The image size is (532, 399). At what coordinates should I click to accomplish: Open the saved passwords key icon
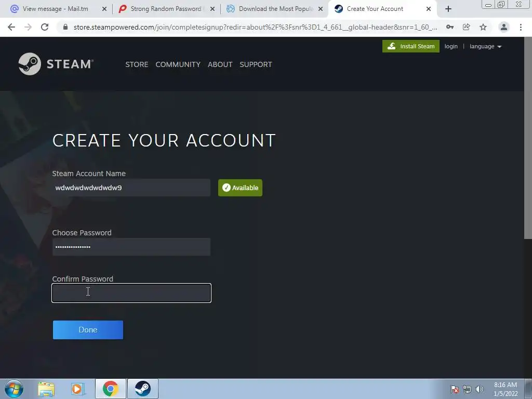pyautogui.click(x=450, y=27)
